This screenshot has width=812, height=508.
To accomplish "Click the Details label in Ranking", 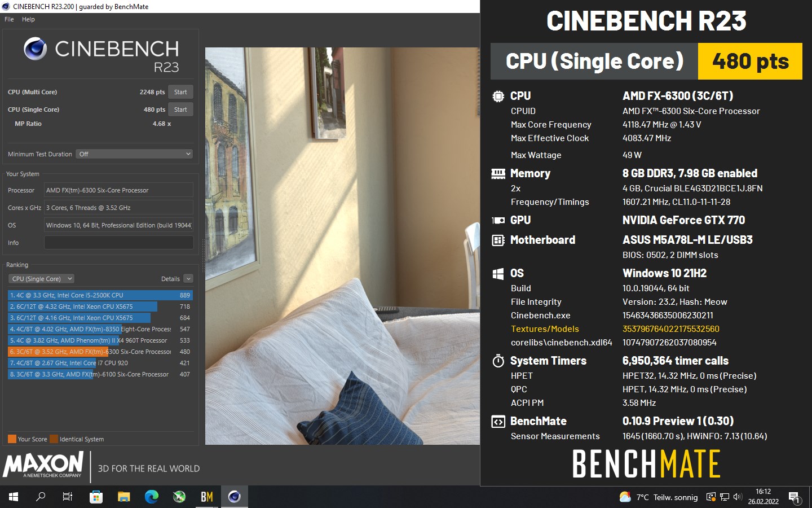I will click(170, 279).
